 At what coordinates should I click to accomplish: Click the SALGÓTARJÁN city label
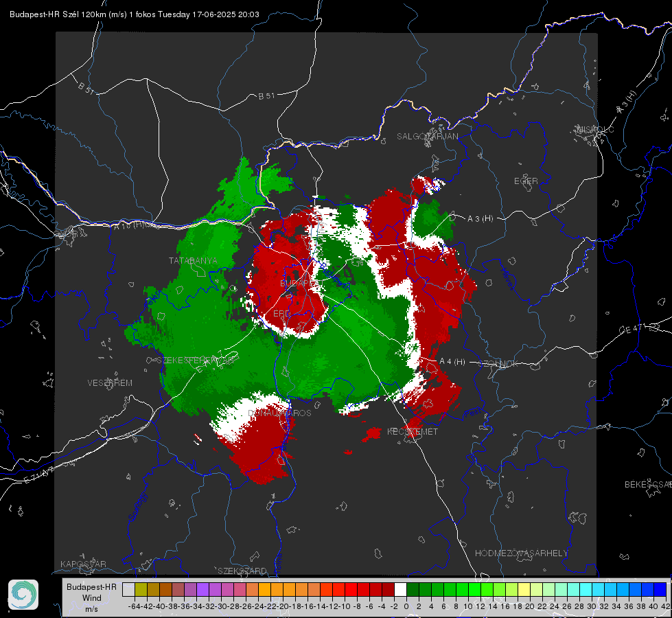(427, 137)
